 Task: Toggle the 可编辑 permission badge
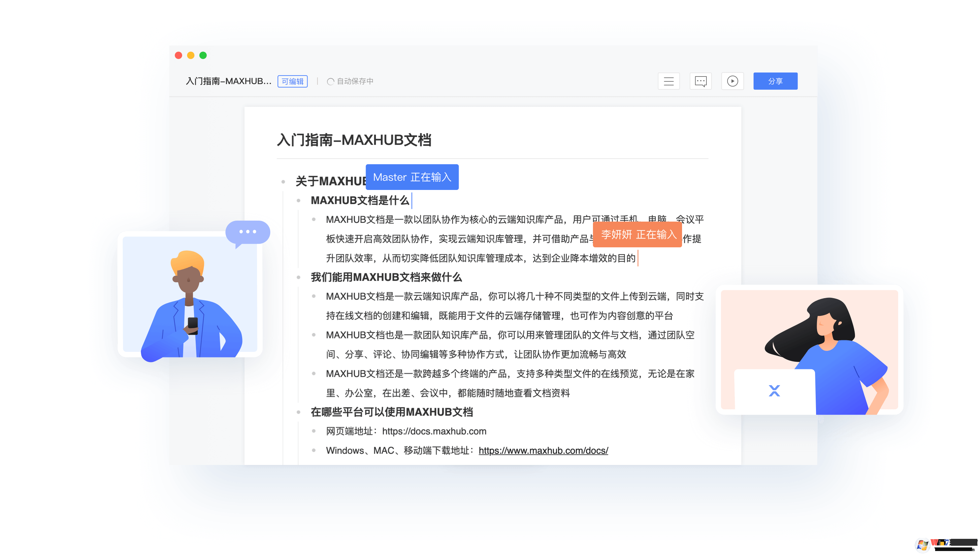pos(292,81)
